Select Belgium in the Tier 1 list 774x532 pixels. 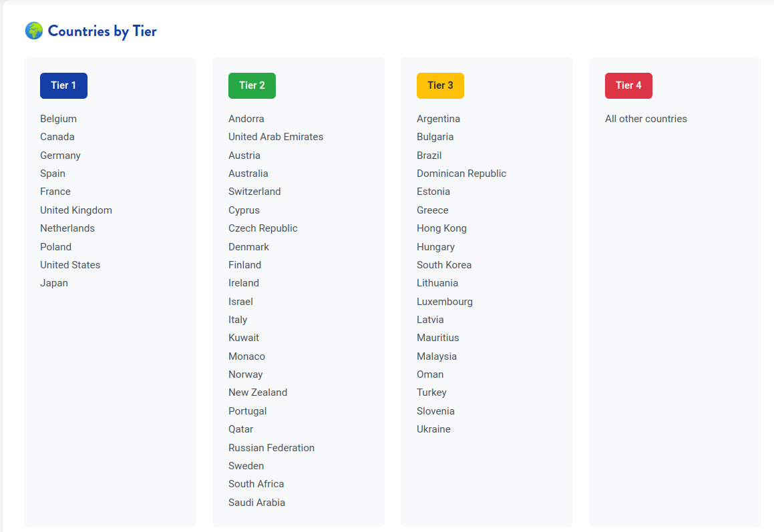[58, 118]
